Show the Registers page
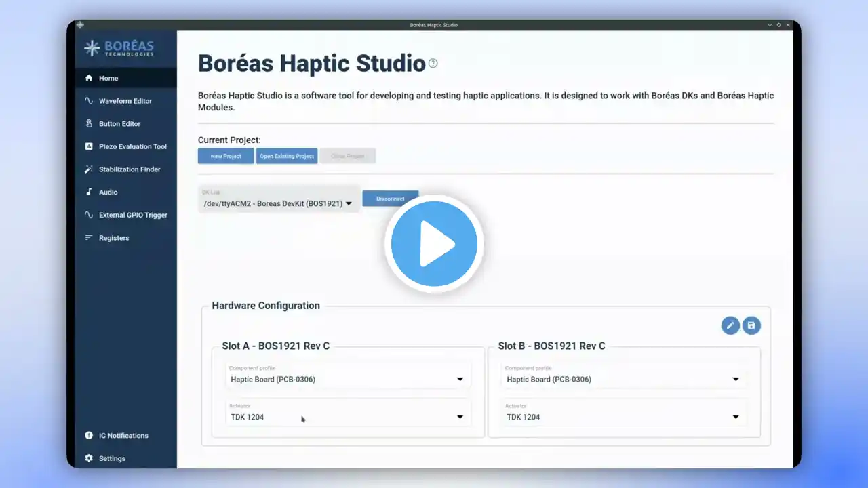The image size is (868, 488). [126, 238]
